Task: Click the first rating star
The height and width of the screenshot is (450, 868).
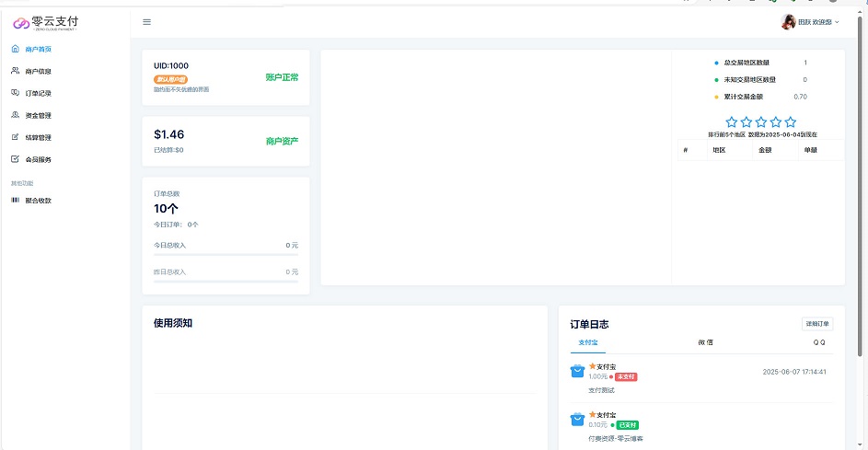Action: coord(732,121)
